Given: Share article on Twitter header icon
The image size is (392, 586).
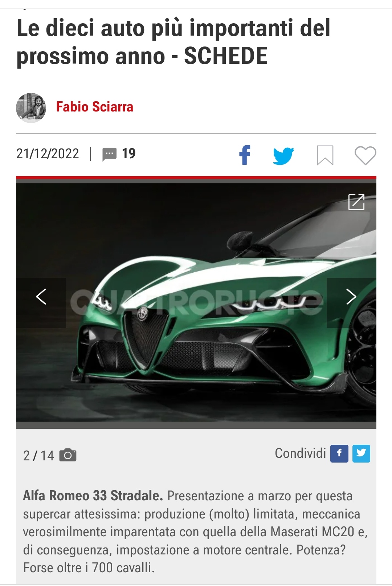Looking at the screenshot, I should (283, 156).
